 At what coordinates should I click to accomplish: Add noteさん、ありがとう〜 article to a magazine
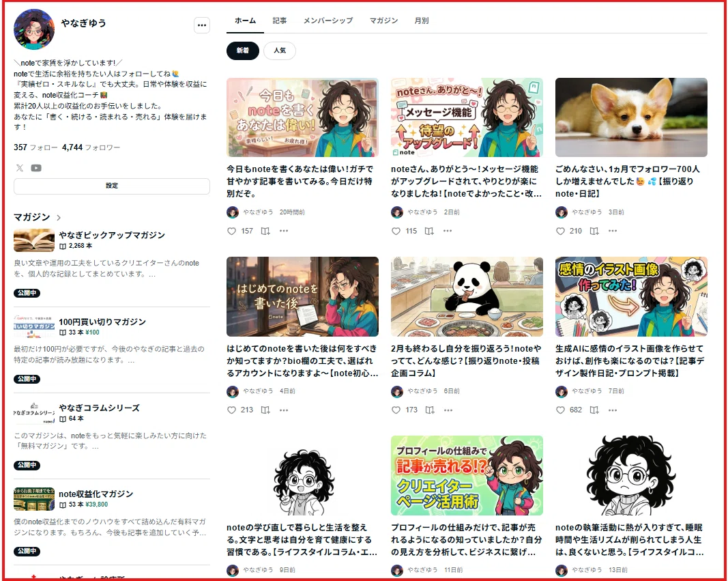click(429, 231)
